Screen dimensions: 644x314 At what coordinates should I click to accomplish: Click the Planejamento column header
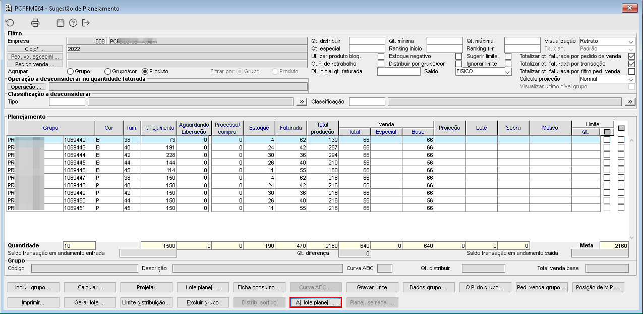(158, 128)
